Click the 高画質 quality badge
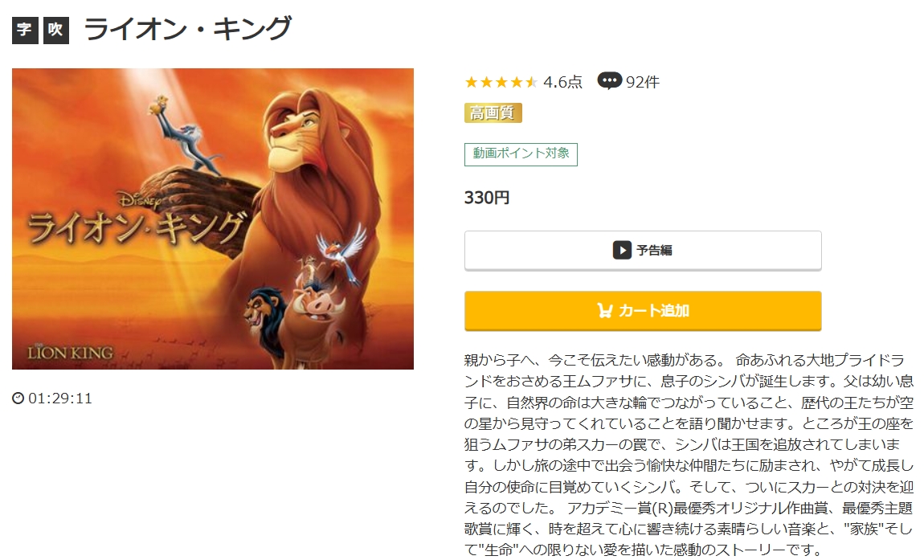Screen dimensions: 924x560 (x=493, y=112)
